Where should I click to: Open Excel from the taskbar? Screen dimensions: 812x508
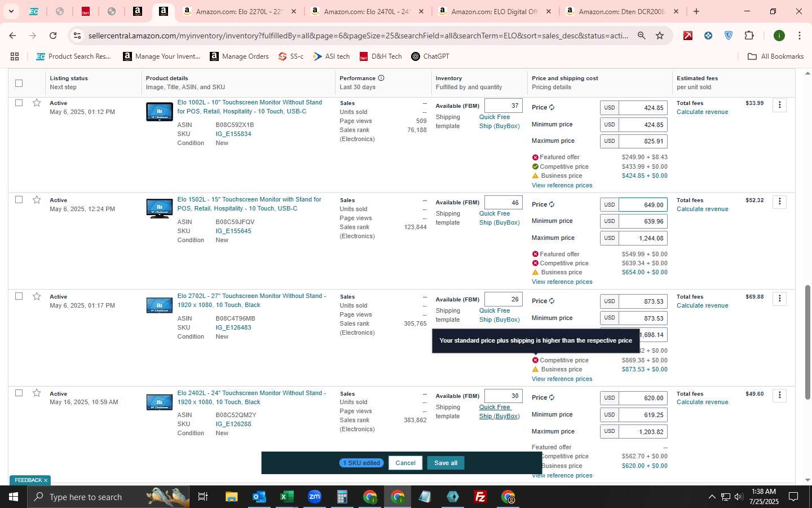(286, 497)
